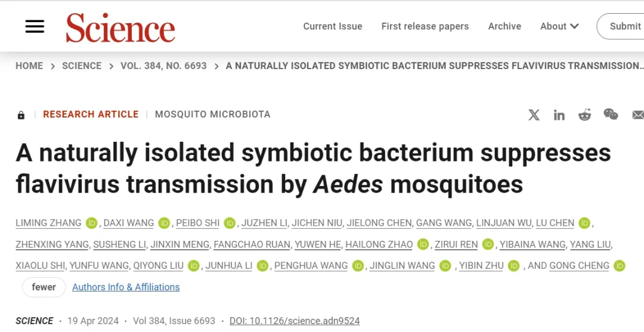Share article on X (Twitter)
Viewport: 644px width, 332px height.
[534, 115]
